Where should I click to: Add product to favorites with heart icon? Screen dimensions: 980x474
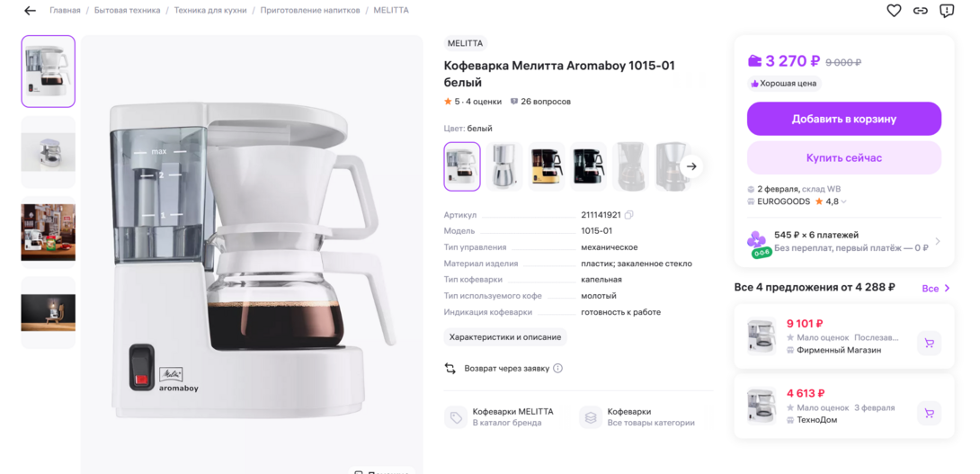(894, 11)
